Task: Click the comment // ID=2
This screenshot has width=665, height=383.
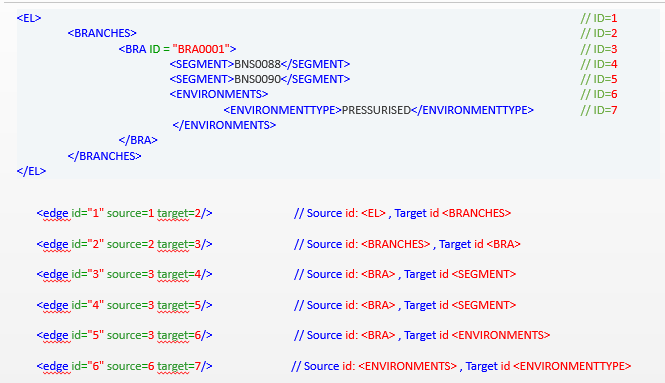Action: click(x=599, y=33)
